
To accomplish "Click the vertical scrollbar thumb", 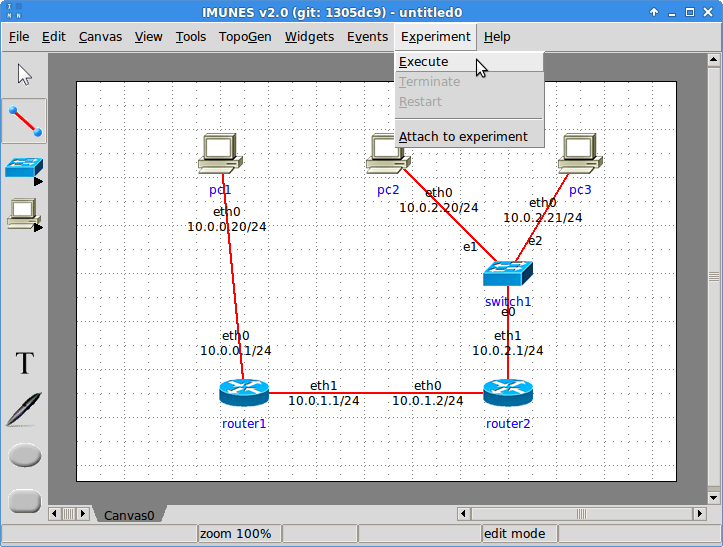I will (713, 277).
